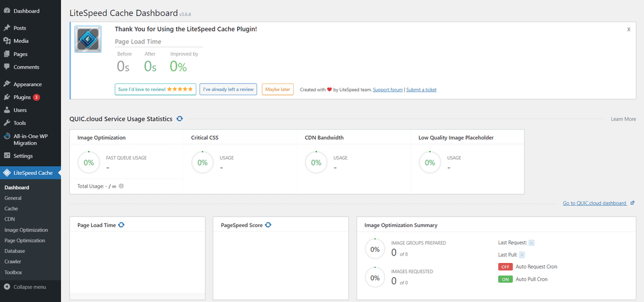Toggle the Auto Request Cron OFF switch

point(505,267)
